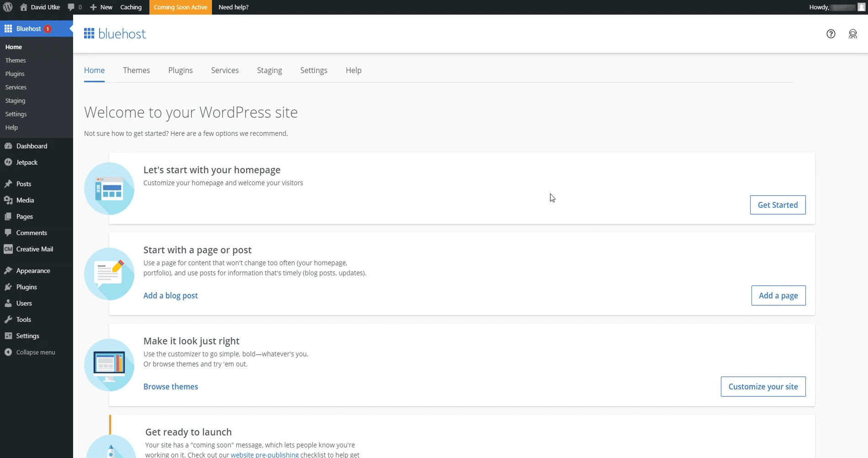Open the New menu in admin bar
Viewport: 868px width, 458px height.
pyautogui.click(x=101, y=7)
